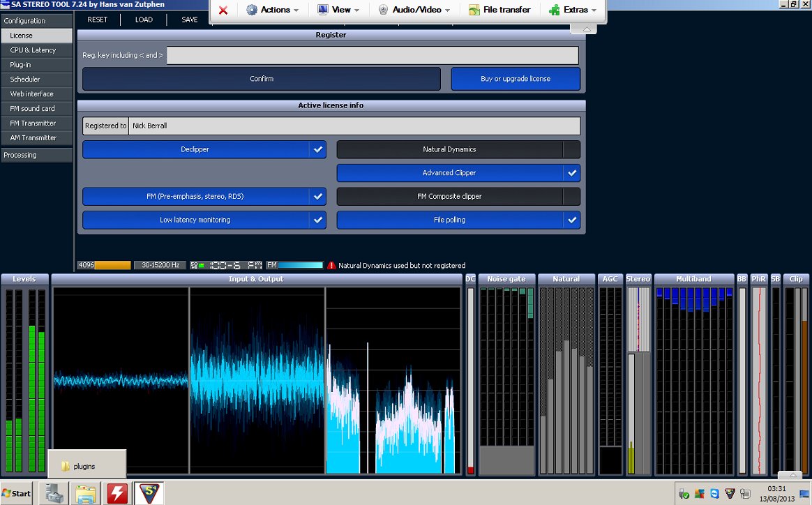Click the DC offset meter bar
Screen dimensions: 812x505
[470, 381]
